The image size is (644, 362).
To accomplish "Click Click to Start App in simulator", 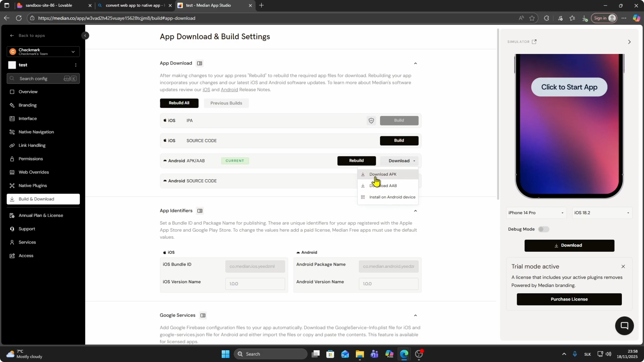I will point(569,87).
